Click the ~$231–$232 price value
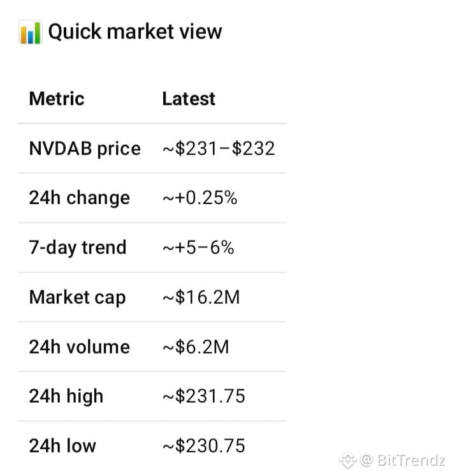The height and width of the screenshot is (476, 450). coord(219,149)
